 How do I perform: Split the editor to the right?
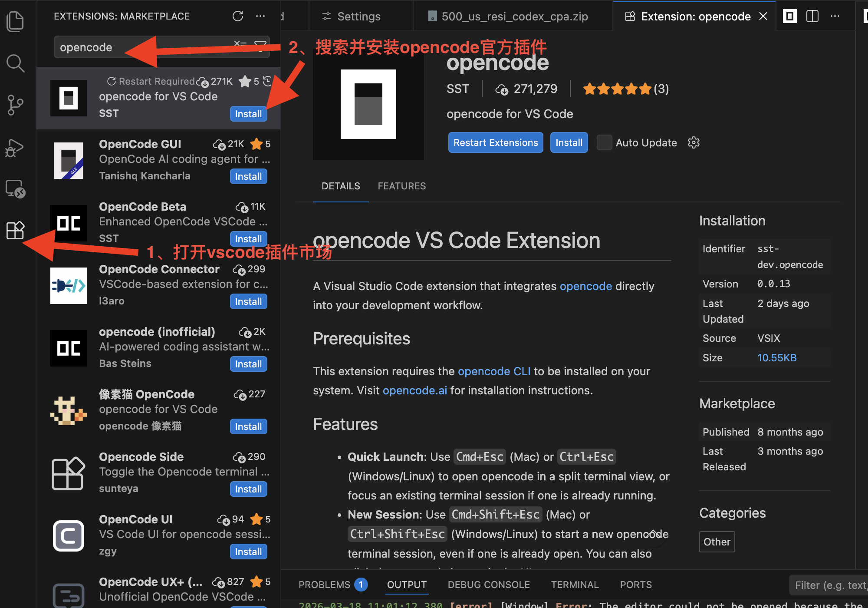[x=812, y=16]
